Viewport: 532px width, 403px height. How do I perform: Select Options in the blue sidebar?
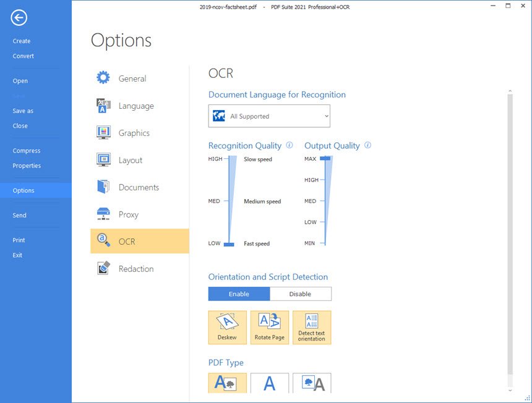[x=36, y=190]
